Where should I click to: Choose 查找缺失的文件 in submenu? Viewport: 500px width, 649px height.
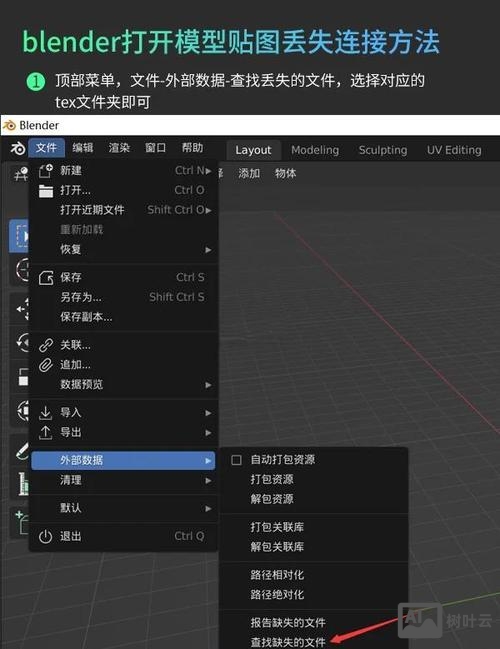point(314,642)
